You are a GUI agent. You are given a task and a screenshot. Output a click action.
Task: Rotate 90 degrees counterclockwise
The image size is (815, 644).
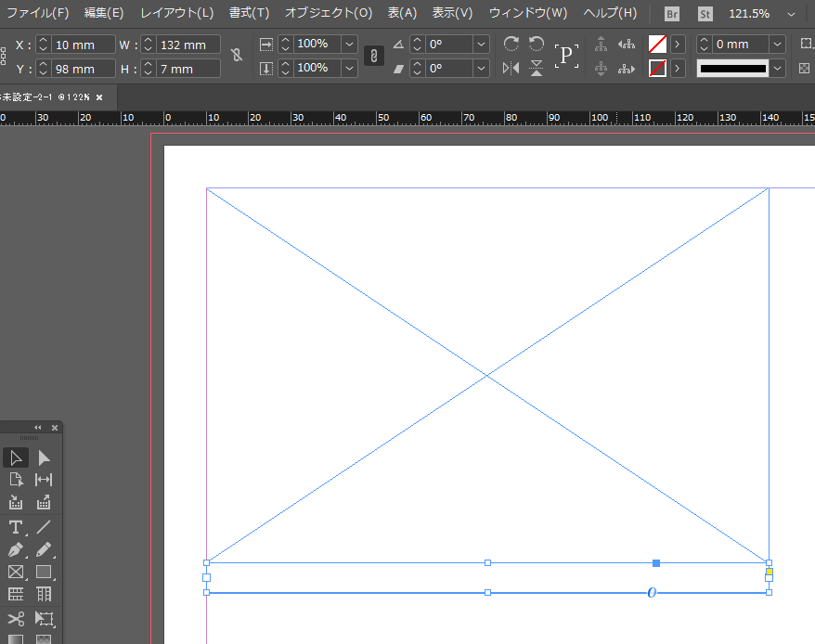[537, 44]
